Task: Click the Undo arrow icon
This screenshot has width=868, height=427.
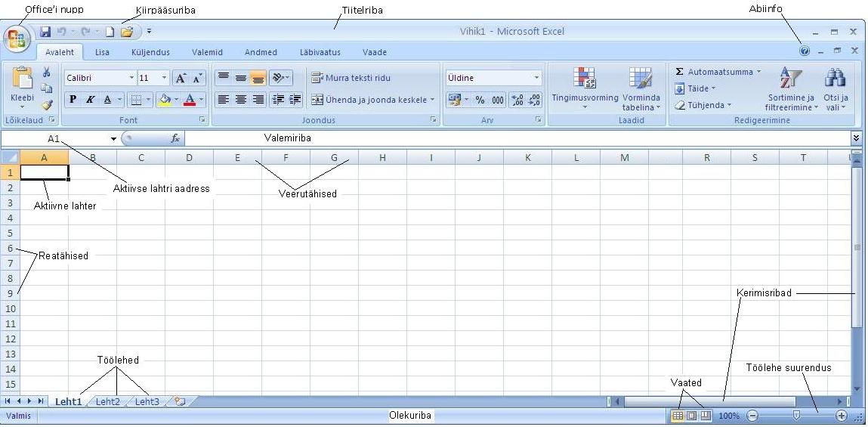Action: tap(61, 32)
